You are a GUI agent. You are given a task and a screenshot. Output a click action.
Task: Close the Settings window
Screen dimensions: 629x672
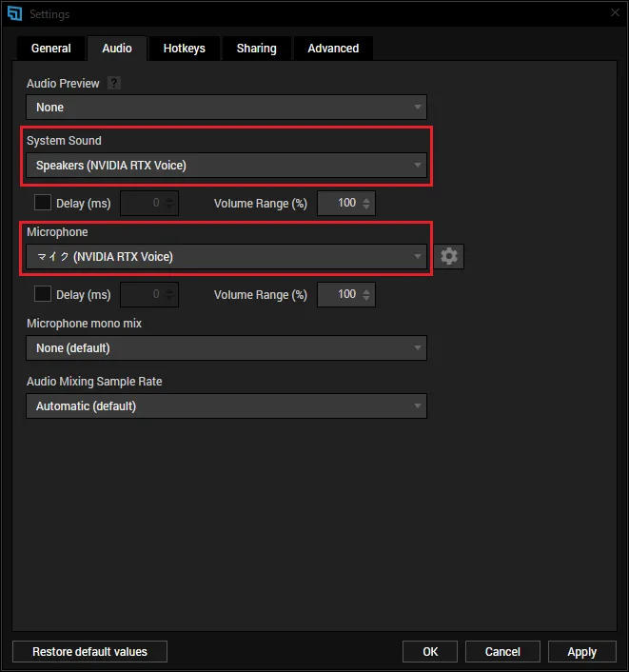click(615, 12)
